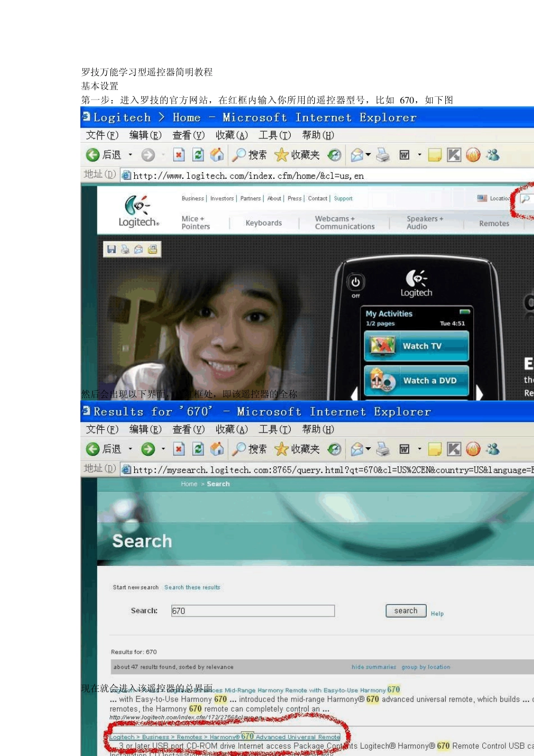Screen dimensions: 534x756
Task: Click the save floppy icon over the photo
Action: (111, 249)
